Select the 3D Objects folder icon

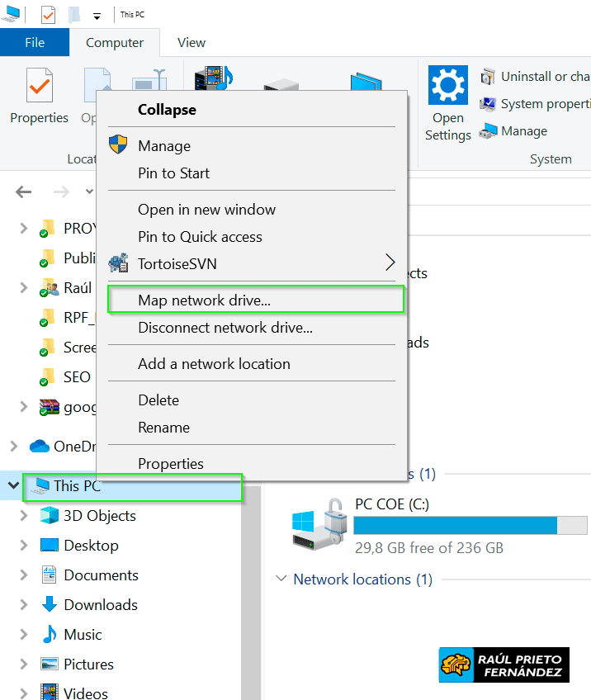(50, 516)
